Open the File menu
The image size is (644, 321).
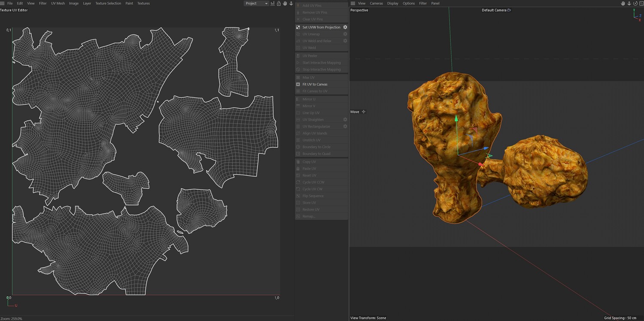10,3
